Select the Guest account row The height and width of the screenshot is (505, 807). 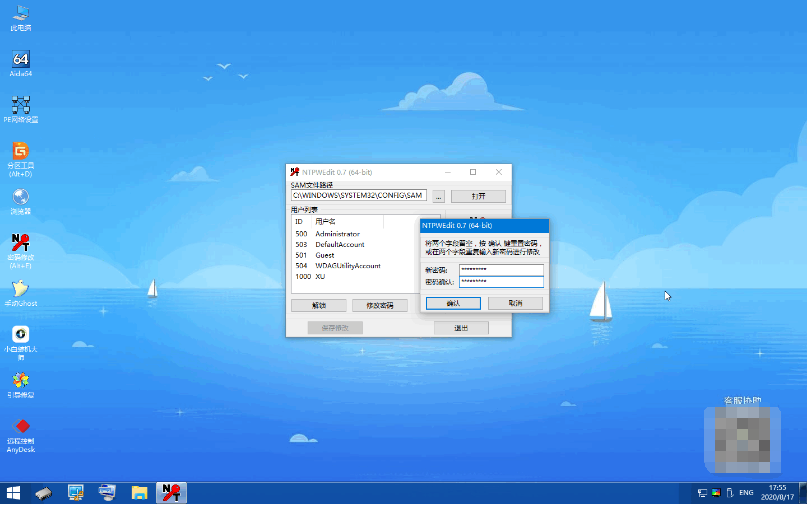325,255
